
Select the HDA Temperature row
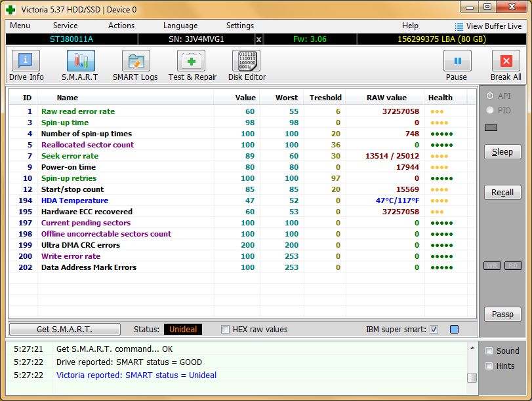[x=242, y=200]
